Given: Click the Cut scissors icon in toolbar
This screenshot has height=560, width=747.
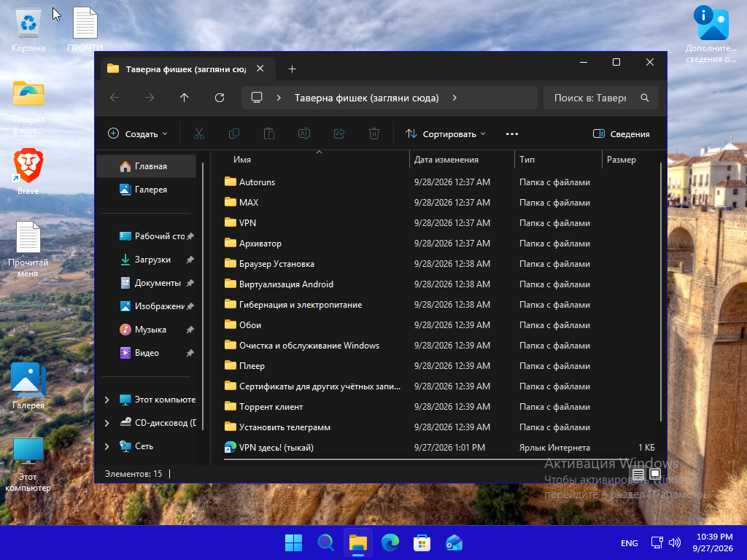Looking at the screenshot, I should coord(199,134).
